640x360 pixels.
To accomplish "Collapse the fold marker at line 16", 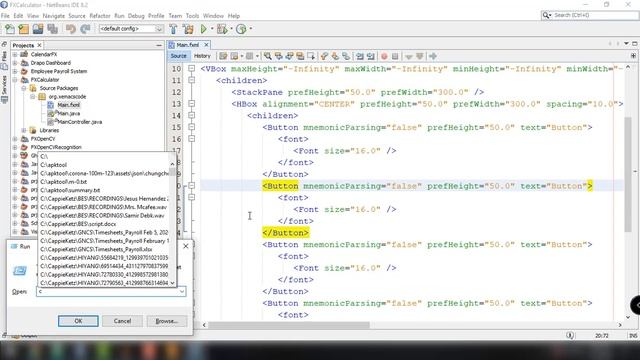I will coord(191,139).
